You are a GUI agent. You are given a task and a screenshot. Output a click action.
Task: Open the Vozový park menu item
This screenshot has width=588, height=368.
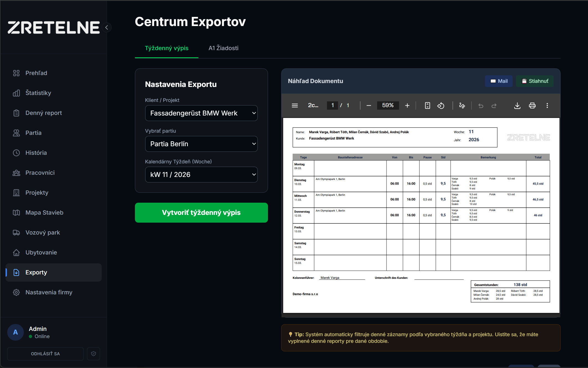tap(53, 233)
